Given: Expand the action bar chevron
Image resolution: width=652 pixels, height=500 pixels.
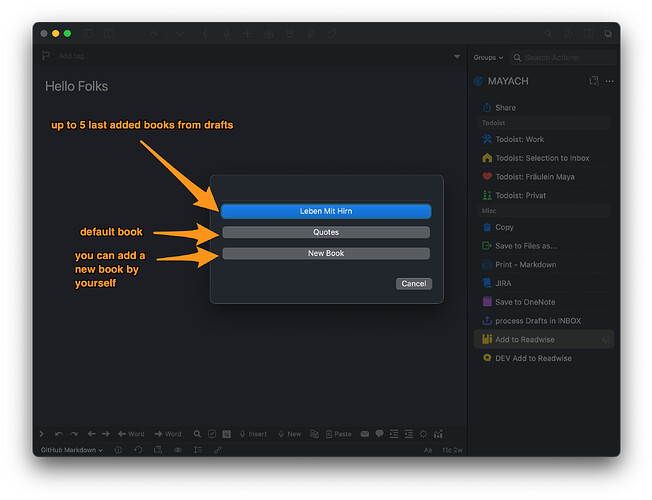Looking at the screenshot, I should (x=42, y=434).
